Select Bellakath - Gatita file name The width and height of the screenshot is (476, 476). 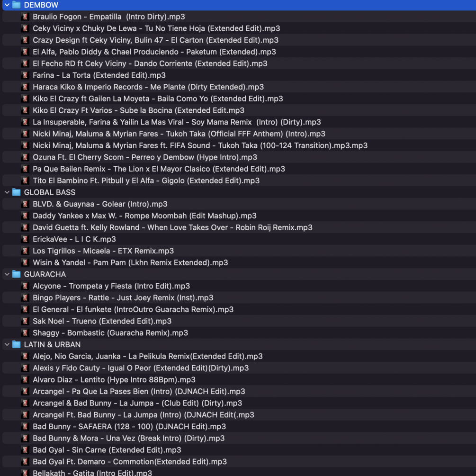pos(92,473)
